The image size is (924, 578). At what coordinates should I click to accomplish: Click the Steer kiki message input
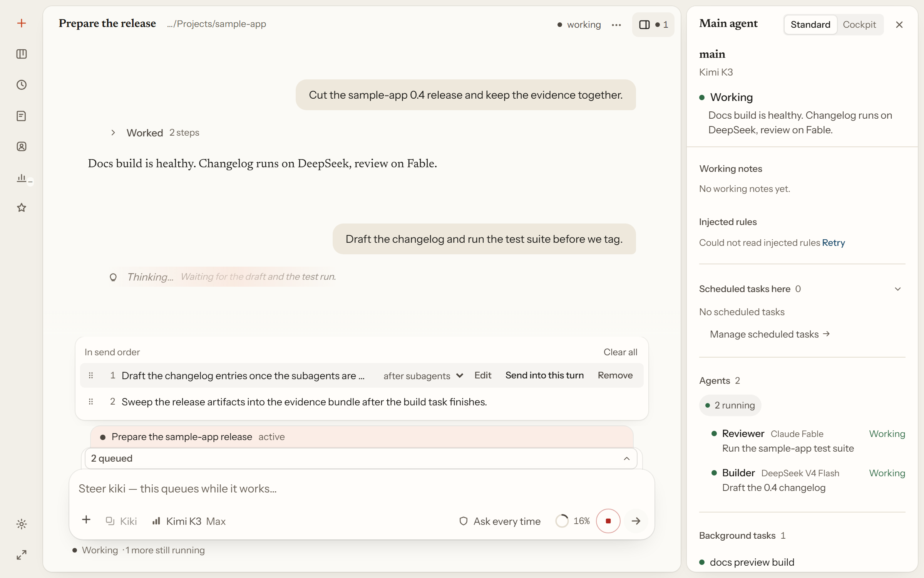[362, 489]
